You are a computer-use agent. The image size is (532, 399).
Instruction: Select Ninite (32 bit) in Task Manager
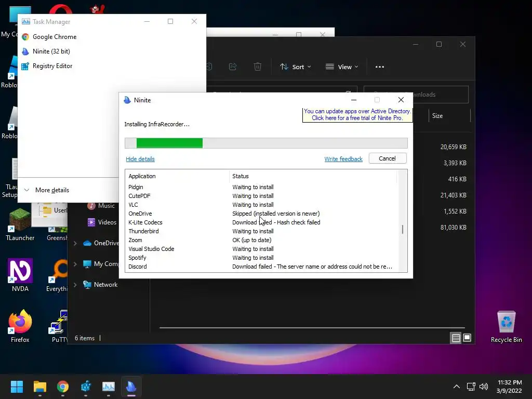click(51, 51)
